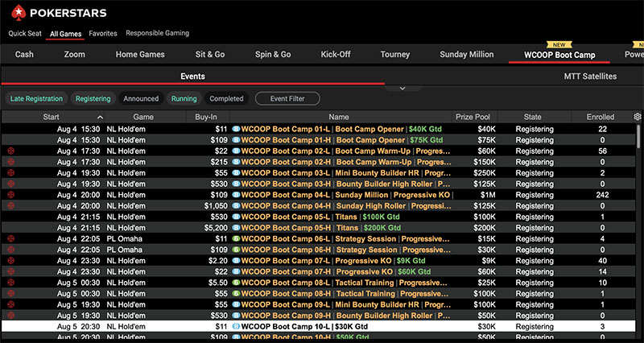644x343 pixels.
Task: Open the Event Filter options
Action: [287, 99]
